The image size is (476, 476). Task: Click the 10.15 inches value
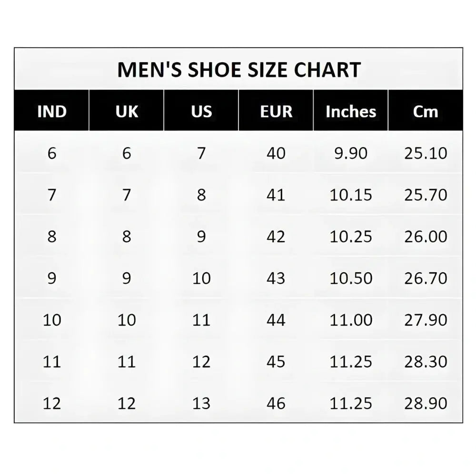point(351,195)
